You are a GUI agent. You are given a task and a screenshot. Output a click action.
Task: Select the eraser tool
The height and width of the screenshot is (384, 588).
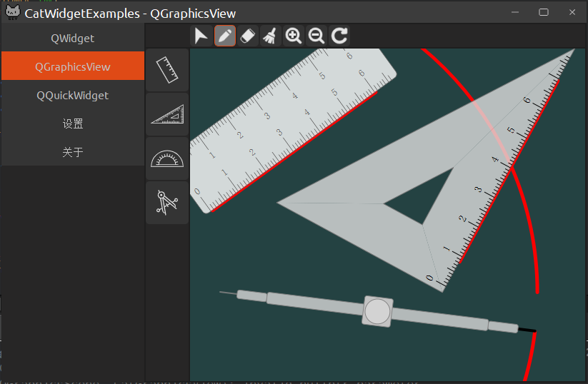[248, 36]
